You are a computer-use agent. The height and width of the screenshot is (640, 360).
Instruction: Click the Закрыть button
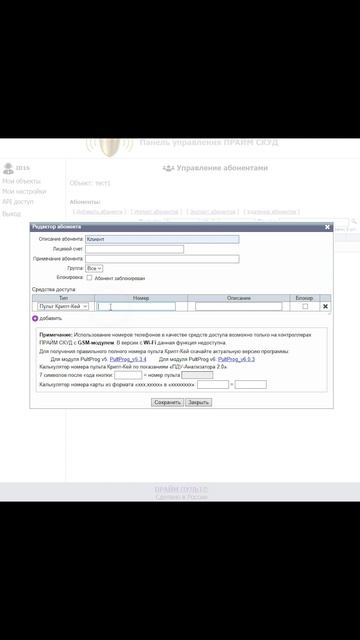pos(198,402)
